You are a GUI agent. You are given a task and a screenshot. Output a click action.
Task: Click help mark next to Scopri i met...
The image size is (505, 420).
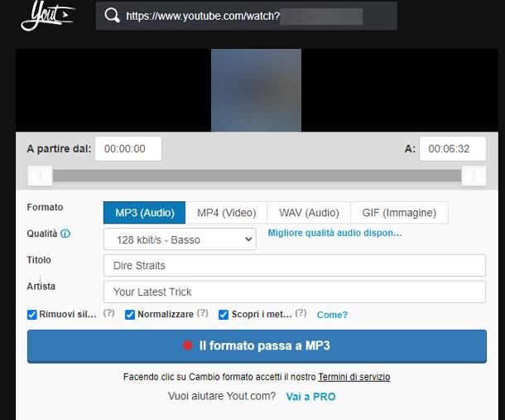coord(301,313)
